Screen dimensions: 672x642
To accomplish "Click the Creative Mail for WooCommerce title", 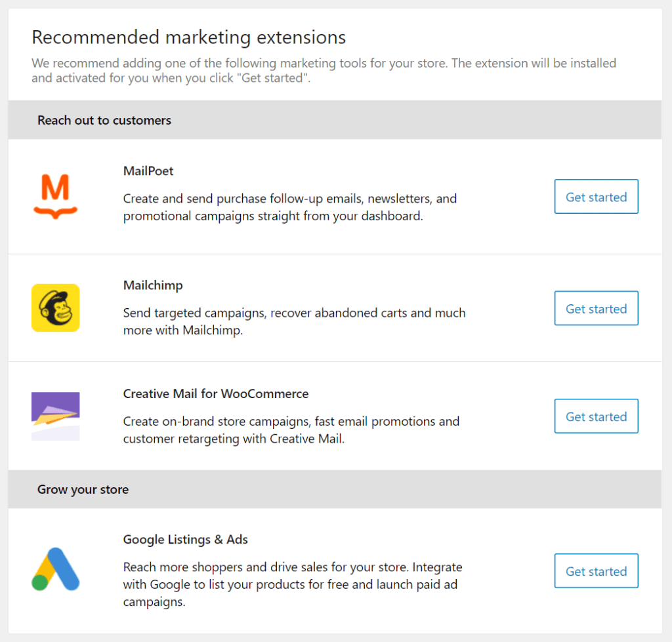I will pyautogui.click(x=216, y=394).
